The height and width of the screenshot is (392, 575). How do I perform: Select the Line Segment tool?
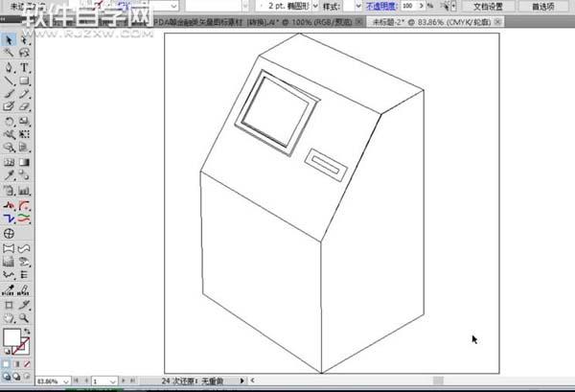[9, 81]
